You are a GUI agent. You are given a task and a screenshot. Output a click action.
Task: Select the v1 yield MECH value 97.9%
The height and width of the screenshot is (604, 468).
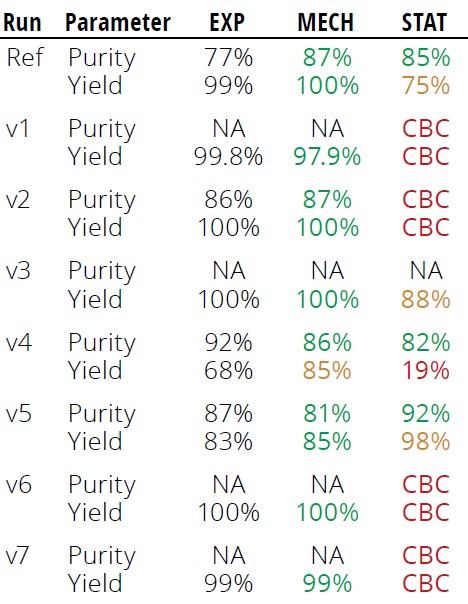(327, 156)
